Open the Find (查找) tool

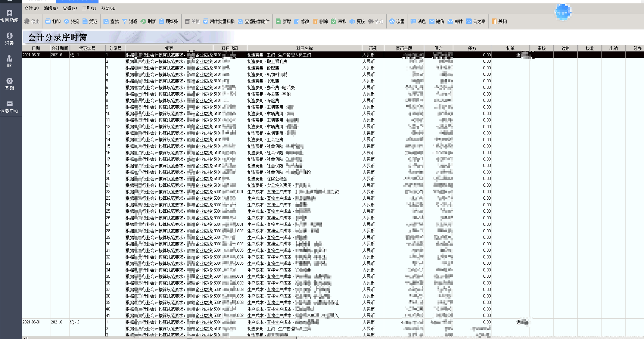pos(106,21)
